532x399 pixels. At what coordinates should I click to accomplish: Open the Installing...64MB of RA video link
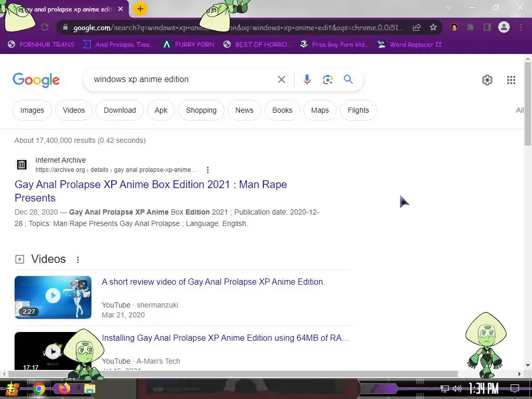tap(225, 338)
